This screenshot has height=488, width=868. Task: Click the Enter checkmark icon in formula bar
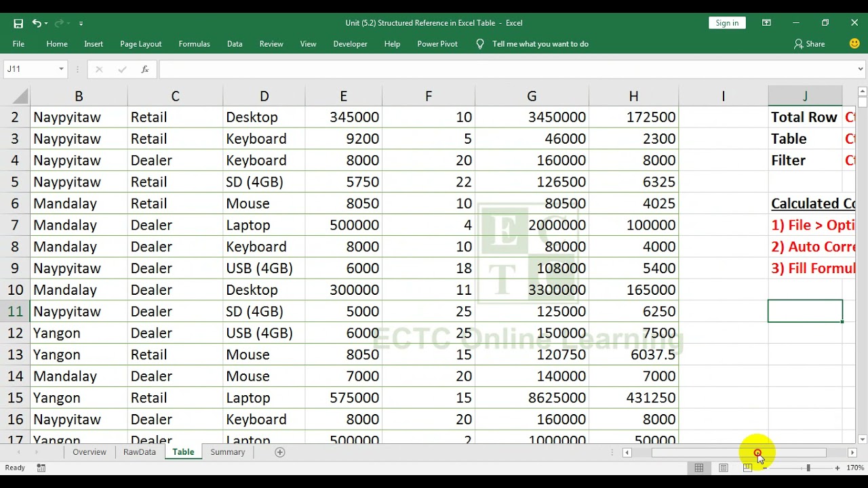[x=122, y=69]
